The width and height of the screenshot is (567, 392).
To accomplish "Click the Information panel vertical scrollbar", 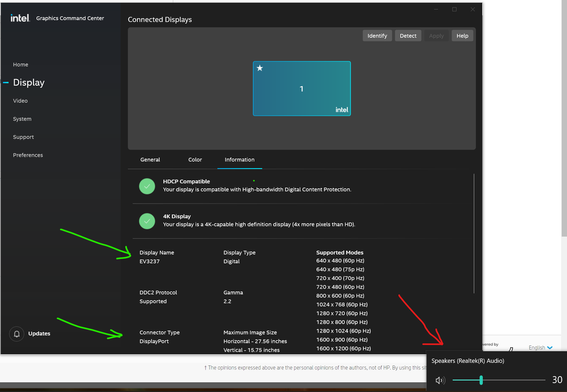I will pyautogui.click(x=474, y=234).
